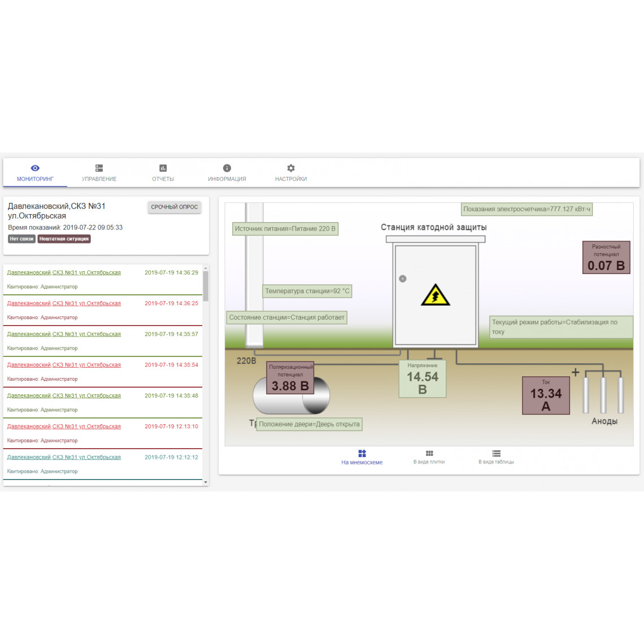Click the Нештатная ситуация status badge
The height and width of the screenshot is (644, 644).
[64, 238]
